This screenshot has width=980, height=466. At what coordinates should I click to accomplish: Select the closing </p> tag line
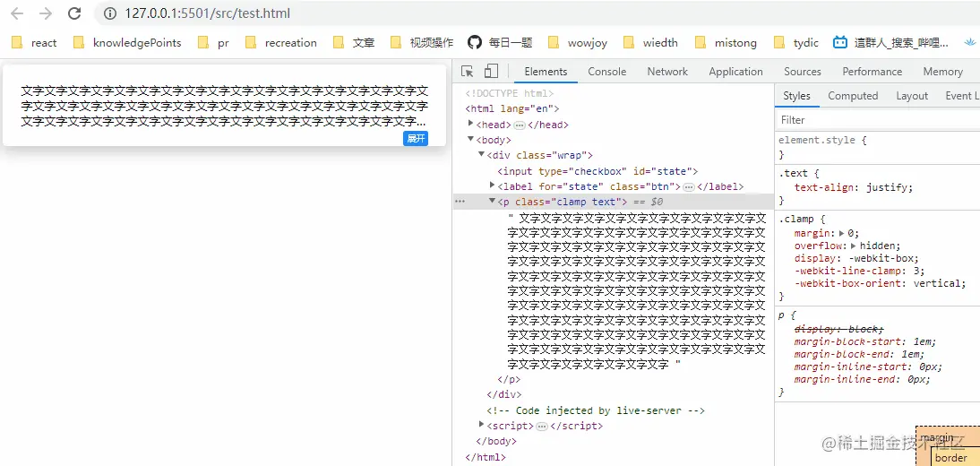(x=509, y=379)
